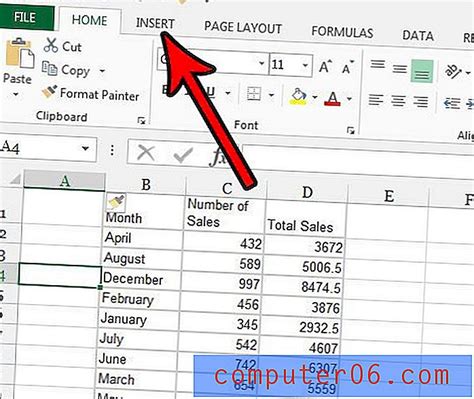Cancel formula entry with X icon
The image size is (474, 399).
coord(146,153)
